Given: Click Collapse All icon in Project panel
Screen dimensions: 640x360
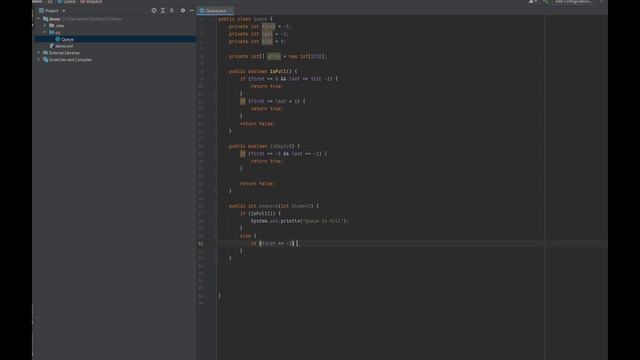Looking at the screenshot, I should [x=172, y=11].
